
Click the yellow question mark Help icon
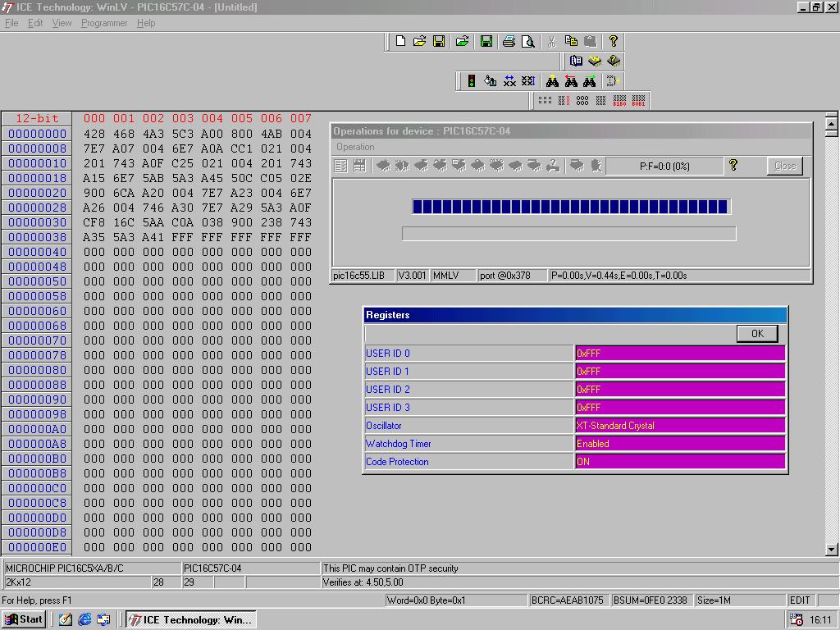click(x=613, y=41)
